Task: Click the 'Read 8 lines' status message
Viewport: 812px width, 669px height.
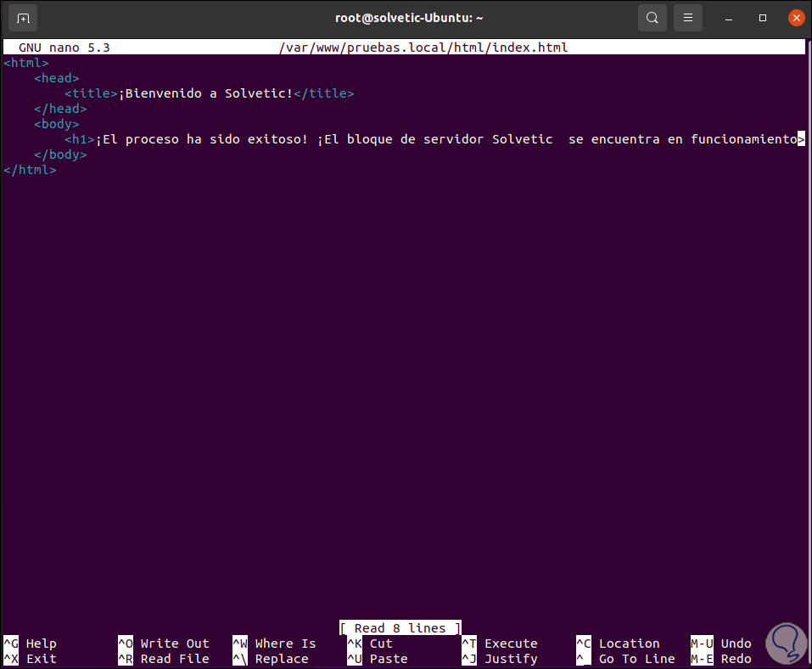Action: pyautogui.click(x=400, y=628)
